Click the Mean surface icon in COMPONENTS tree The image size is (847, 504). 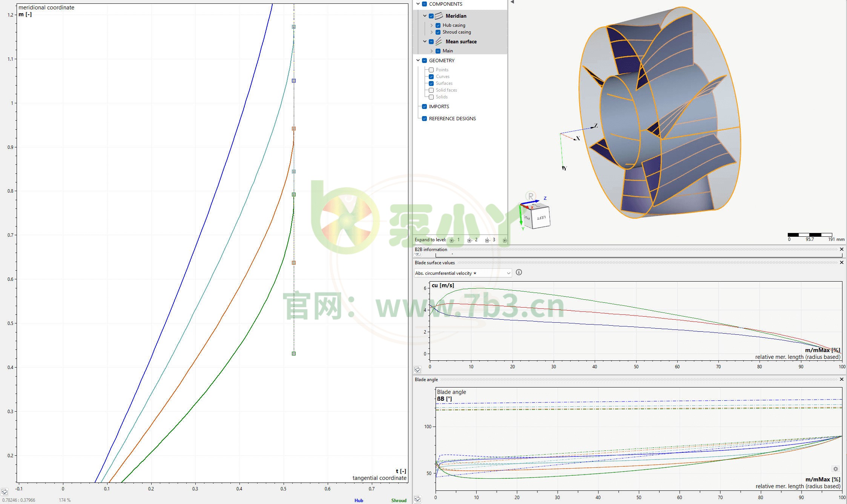coord(439,41)
